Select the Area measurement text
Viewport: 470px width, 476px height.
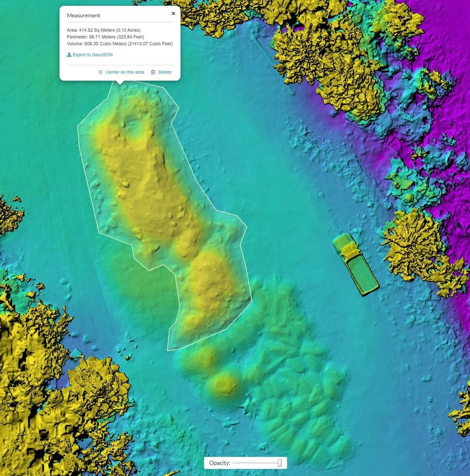coord(104,30)
